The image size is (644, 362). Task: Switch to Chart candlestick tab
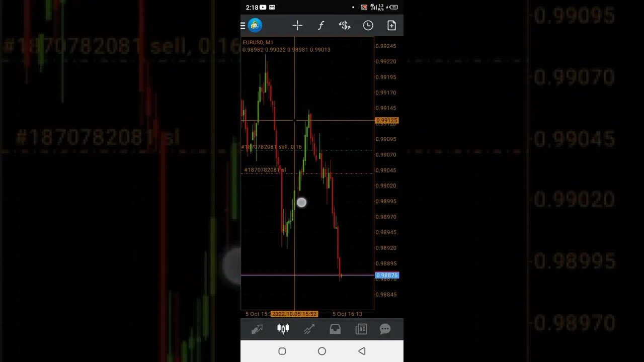[283, 329]
